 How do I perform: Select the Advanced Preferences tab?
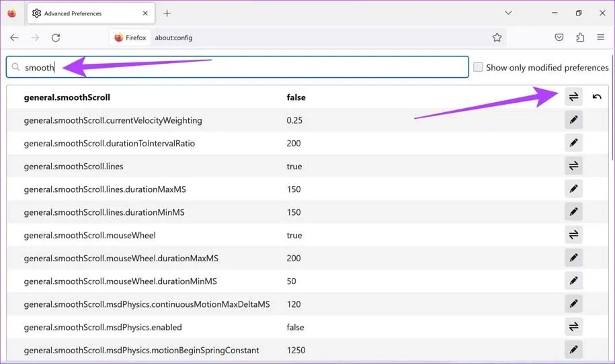[x=87, y=13]
